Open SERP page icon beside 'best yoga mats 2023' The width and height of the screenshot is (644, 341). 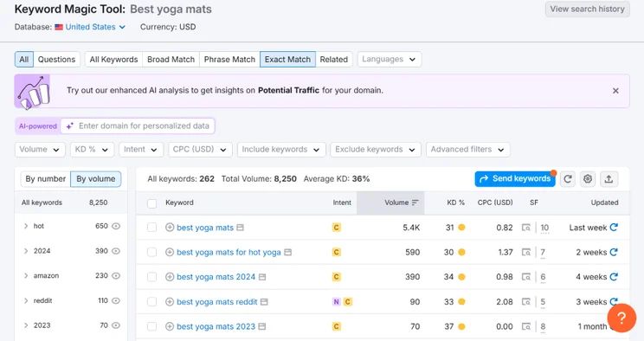coord(262,326)
